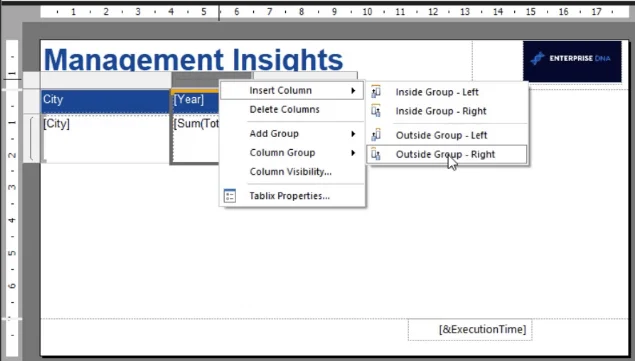
Task: Open the Insert Column submenu
Action: click(292, 90)
